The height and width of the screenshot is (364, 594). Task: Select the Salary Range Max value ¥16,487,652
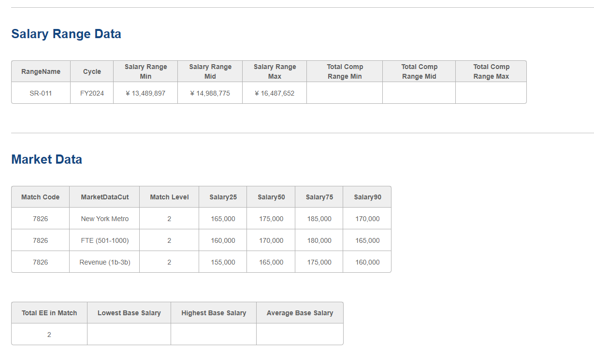point(274,93)
